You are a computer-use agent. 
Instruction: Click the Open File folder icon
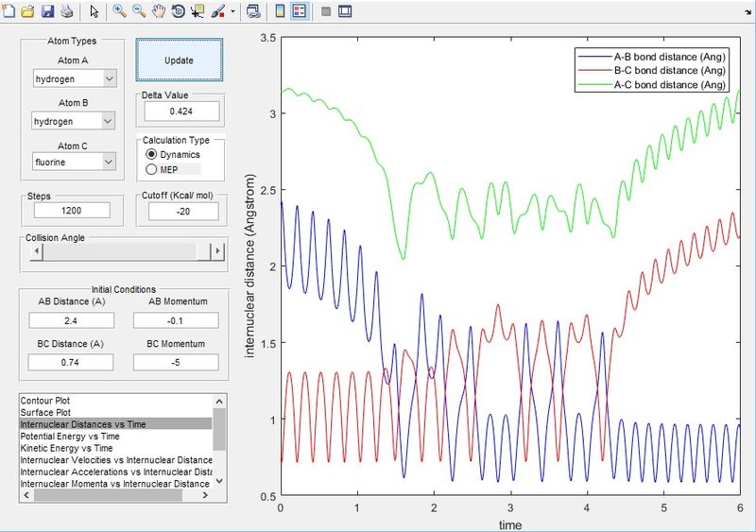[28, 11]
